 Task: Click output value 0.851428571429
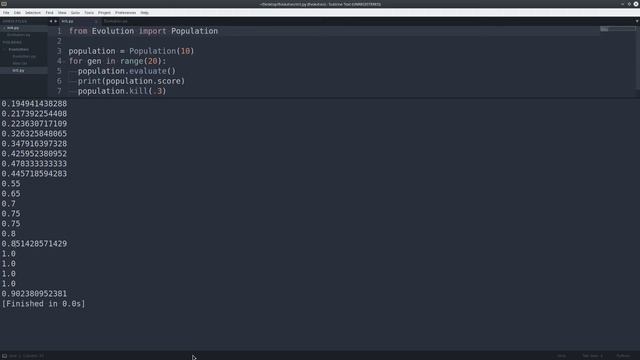[x=34, y=244]
